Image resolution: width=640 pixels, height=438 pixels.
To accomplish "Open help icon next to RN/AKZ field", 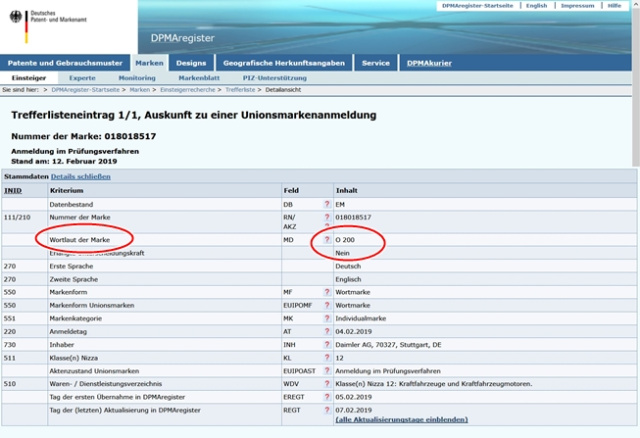I will click(326, 217).
